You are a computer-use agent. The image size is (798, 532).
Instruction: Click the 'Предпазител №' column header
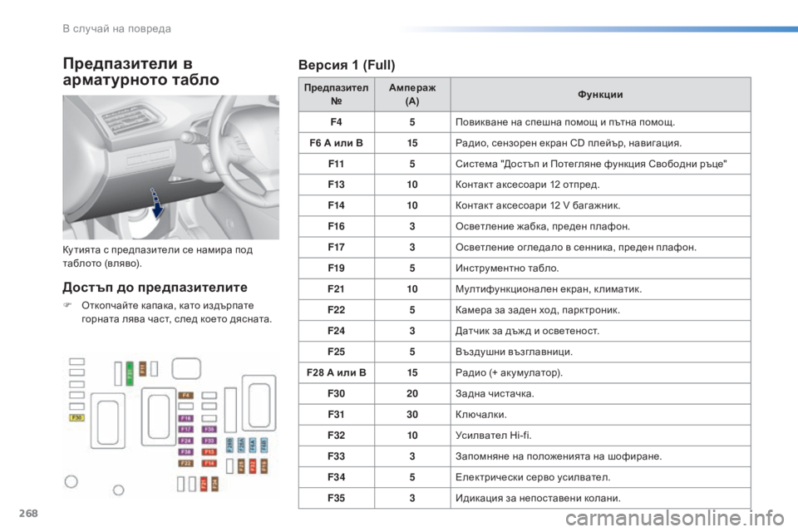(x=337, y=94)
